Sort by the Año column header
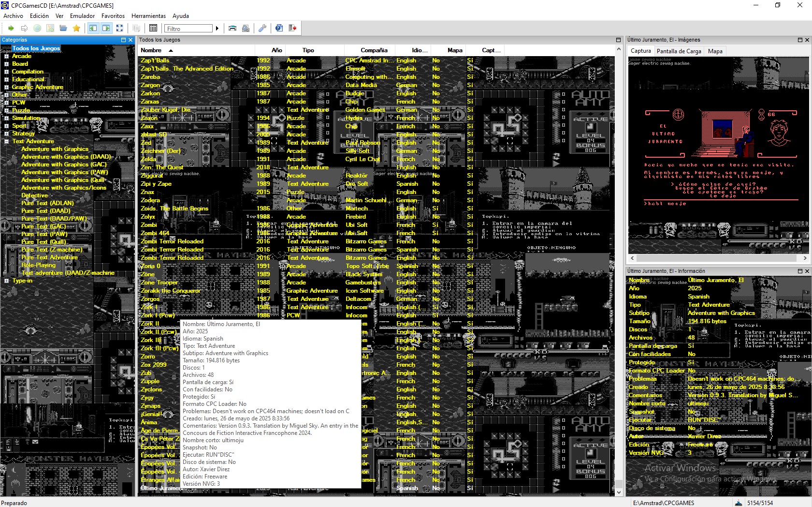Image resolution: width=812 pixels, height=507 pixels. pos(270,50)
